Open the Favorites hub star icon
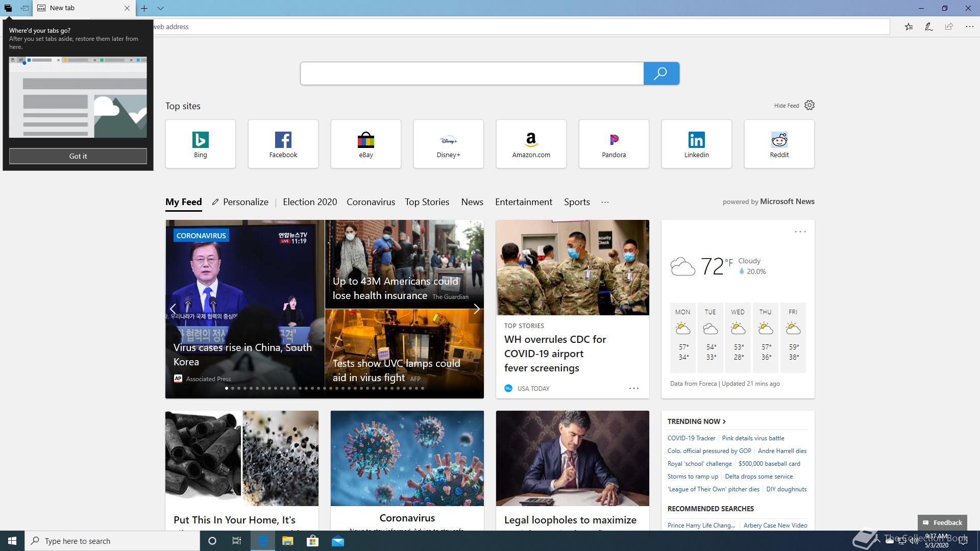This screenshot has width=980, height=551. coord(909,27)
